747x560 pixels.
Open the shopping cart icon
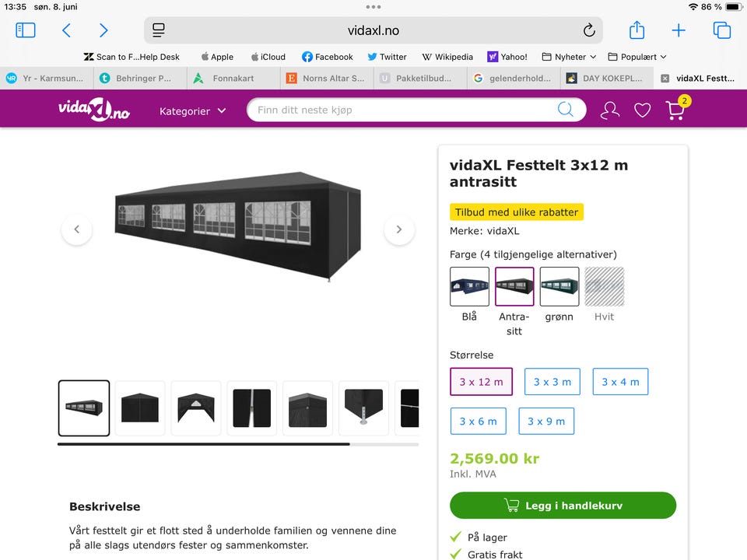675,110
